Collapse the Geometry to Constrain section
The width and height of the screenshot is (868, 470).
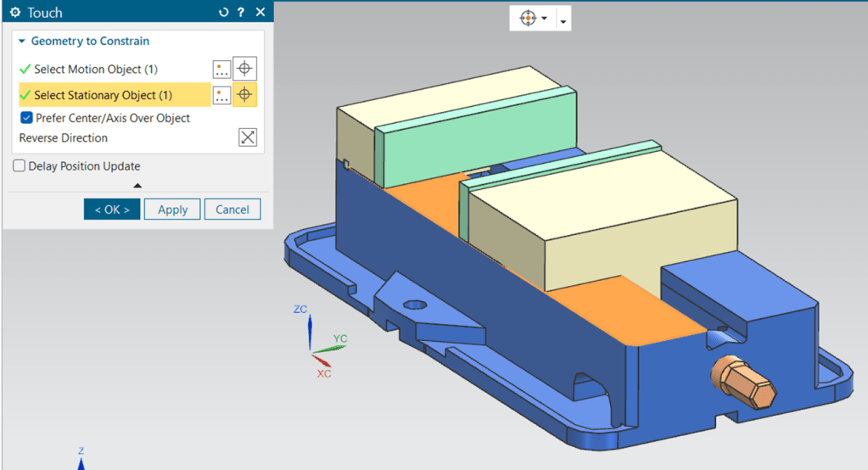tap(21, 41)
